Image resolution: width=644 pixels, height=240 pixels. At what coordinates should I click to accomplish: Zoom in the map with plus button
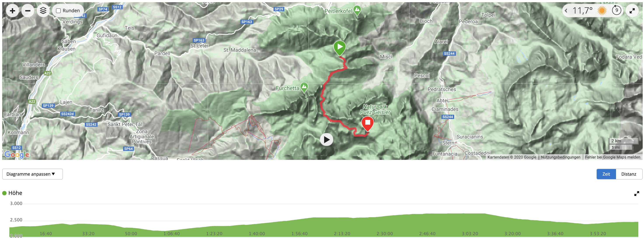tap(12, 11)
